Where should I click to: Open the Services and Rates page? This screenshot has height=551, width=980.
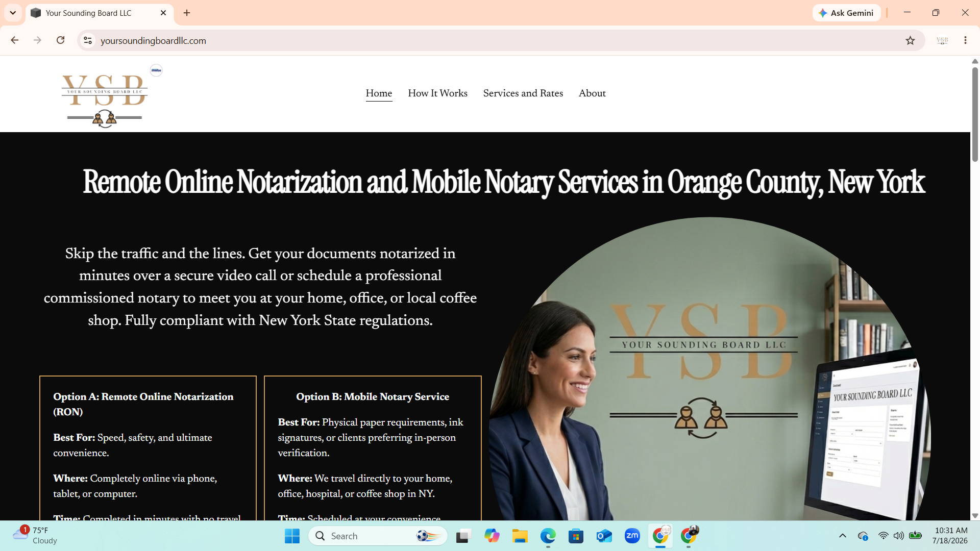[523, 93]
